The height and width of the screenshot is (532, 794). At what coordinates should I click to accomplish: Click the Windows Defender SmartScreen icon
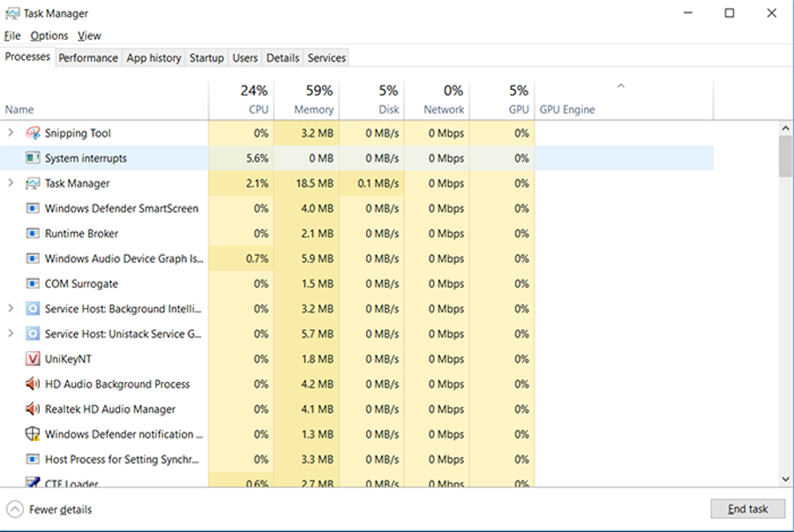pyautogui.click(x=33, y=208)
